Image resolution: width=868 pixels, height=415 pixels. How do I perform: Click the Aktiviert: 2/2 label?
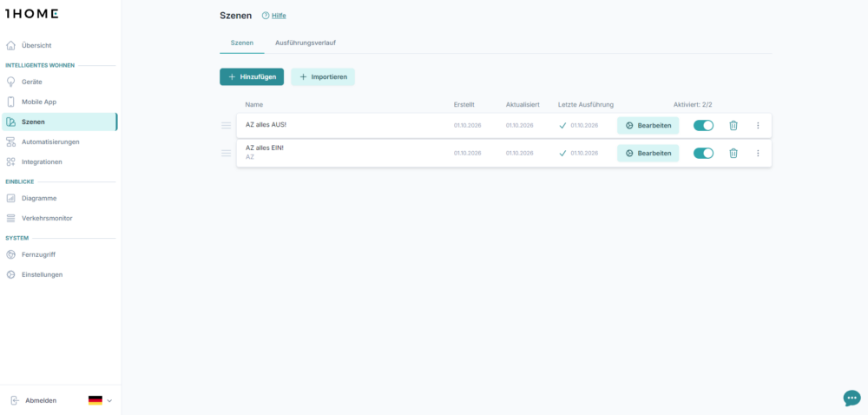[x=693, y=104]
